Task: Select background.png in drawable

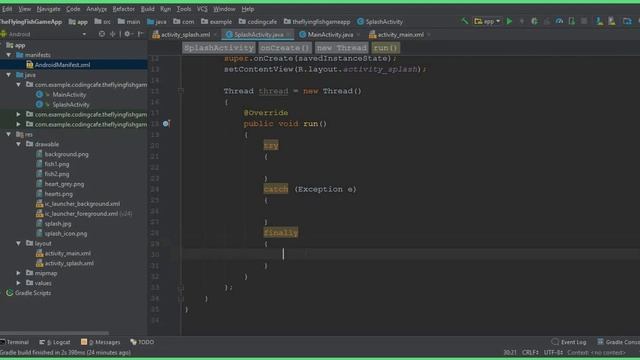Action: [x=62, y=154]
